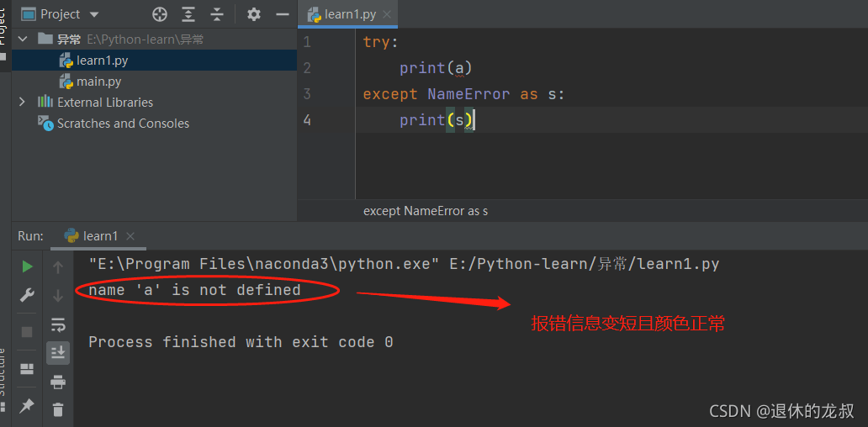Click 'try:' on code line 1

click(381, 42)
